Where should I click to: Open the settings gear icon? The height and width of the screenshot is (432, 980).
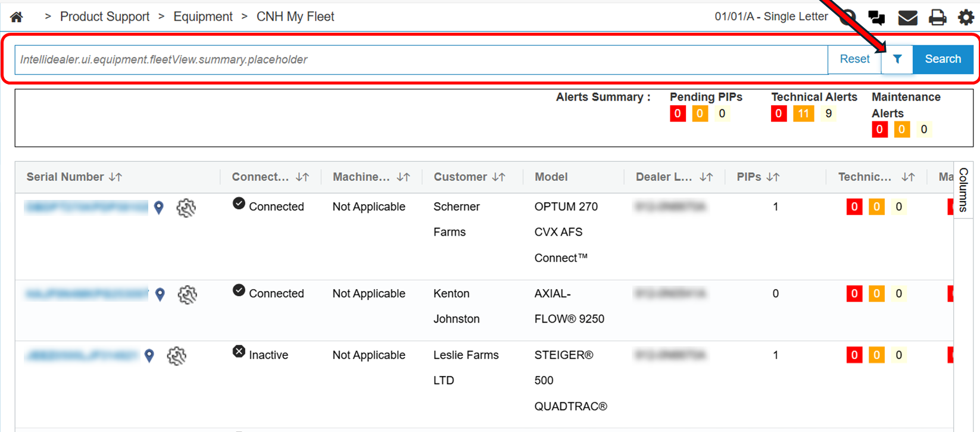coord(966,18)
